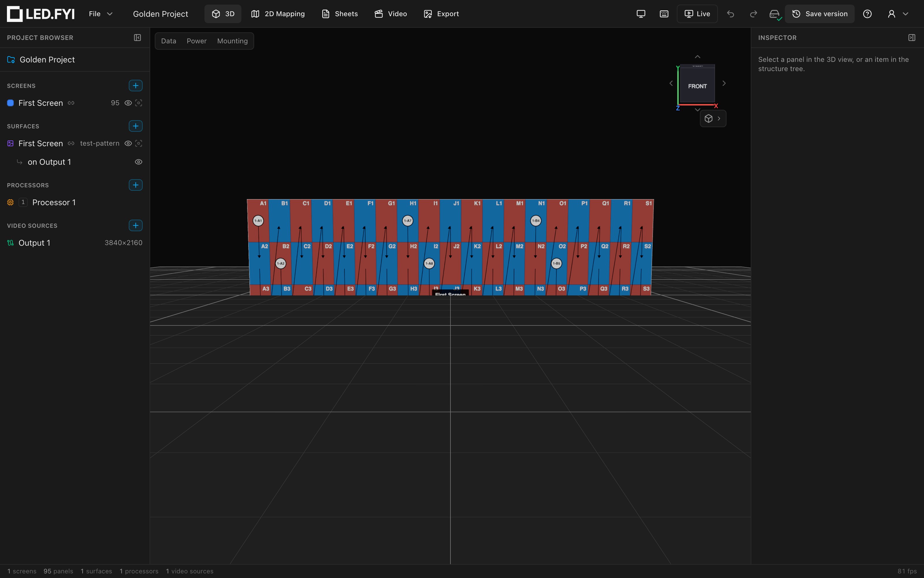This screenshot has height=578, width=924.
Task: Toggle the Power overlay
Action: coord(197,41)
